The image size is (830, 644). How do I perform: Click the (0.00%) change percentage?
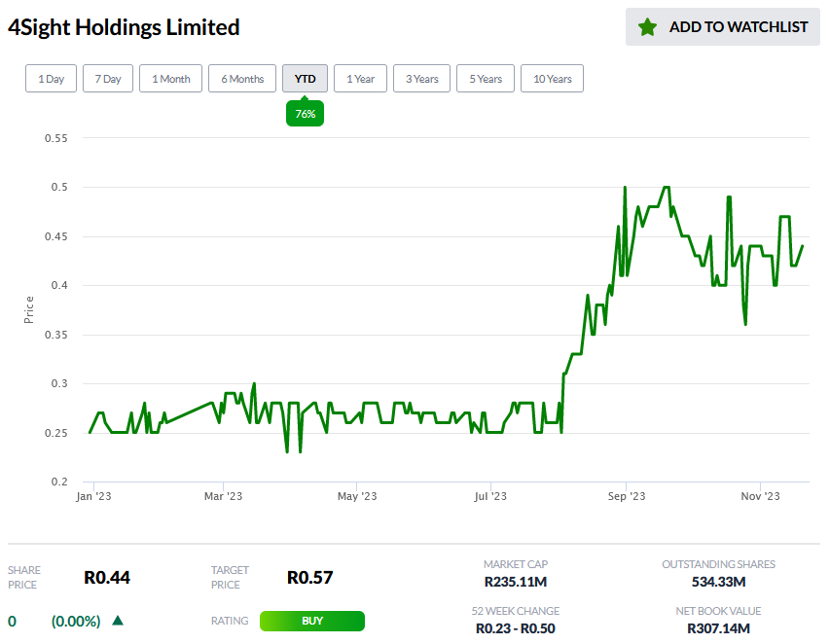pos(76,621)
